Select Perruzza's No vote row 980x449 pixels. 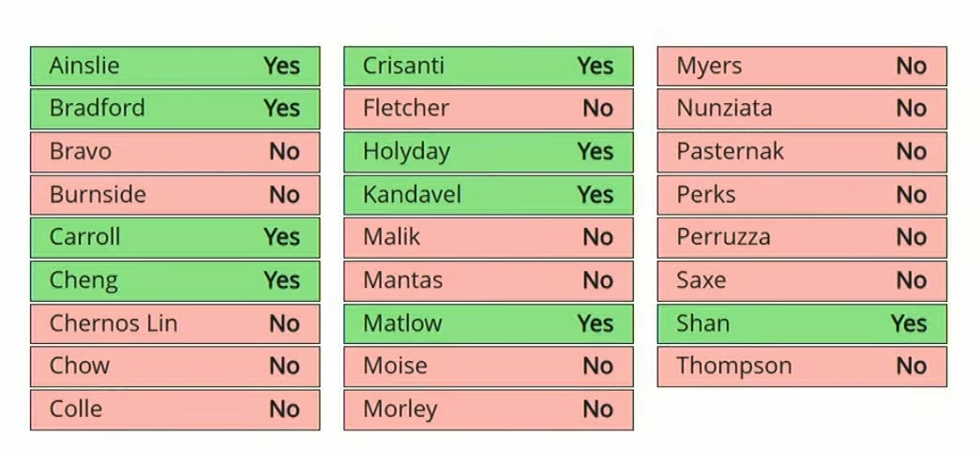(x=802, y=237)
